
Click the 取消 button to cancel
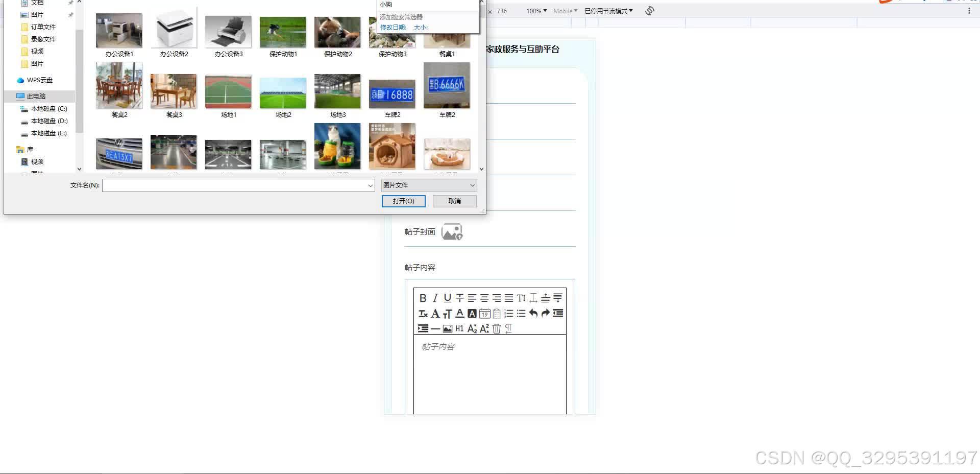[454, 201]
